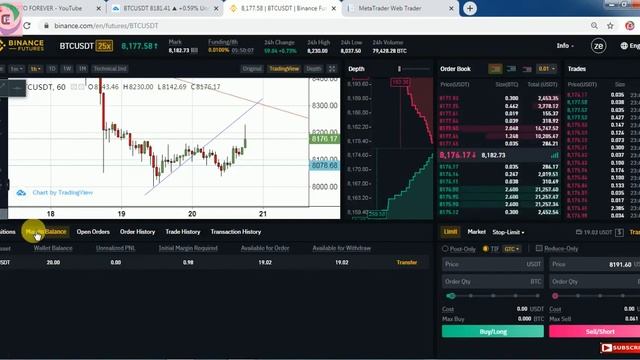Open the Order History tab

(138, 232)
